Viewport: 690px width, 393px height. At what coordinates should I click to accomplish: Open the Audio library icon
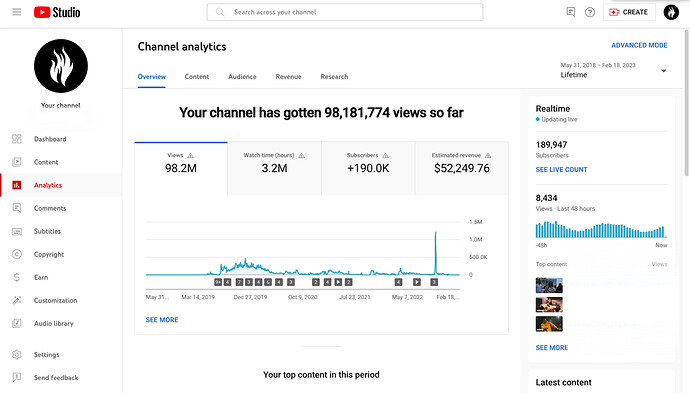click(x=17, y=323)
